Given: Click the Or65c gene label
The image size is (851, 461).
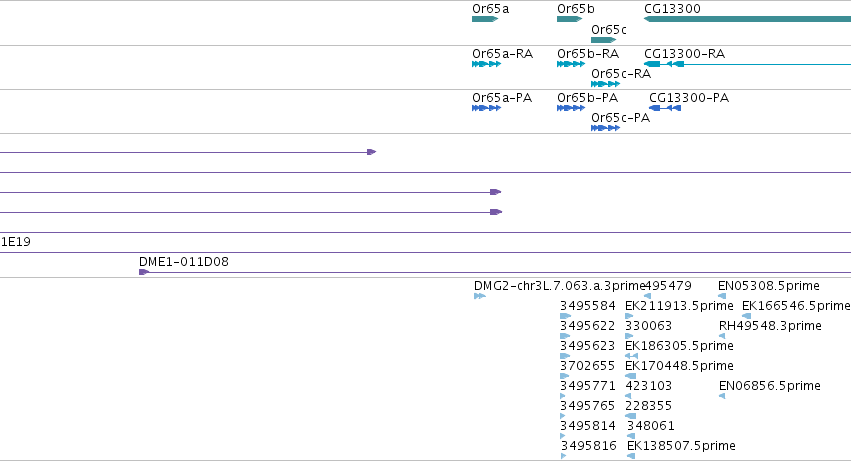Looking at the screenshot, I should coord(609,30).
